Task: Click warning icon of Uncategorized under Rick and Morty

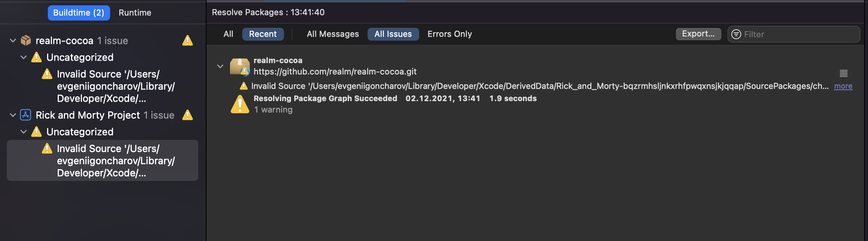Action: coord(36,132)
